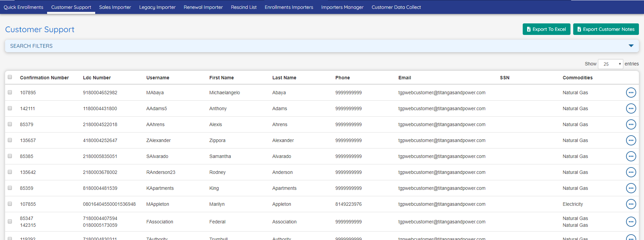Viewport: 644px width, 240px height.
Task: Sort by Email column header
Action: click(404, 78)
